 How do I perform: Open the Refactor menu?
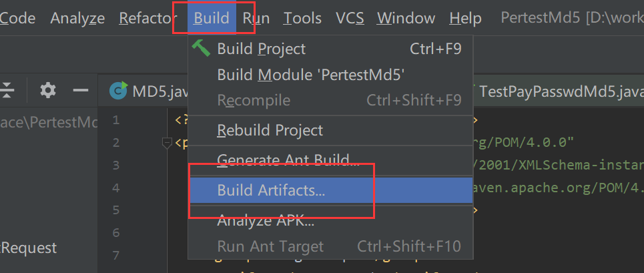click(x=147, y=19)
